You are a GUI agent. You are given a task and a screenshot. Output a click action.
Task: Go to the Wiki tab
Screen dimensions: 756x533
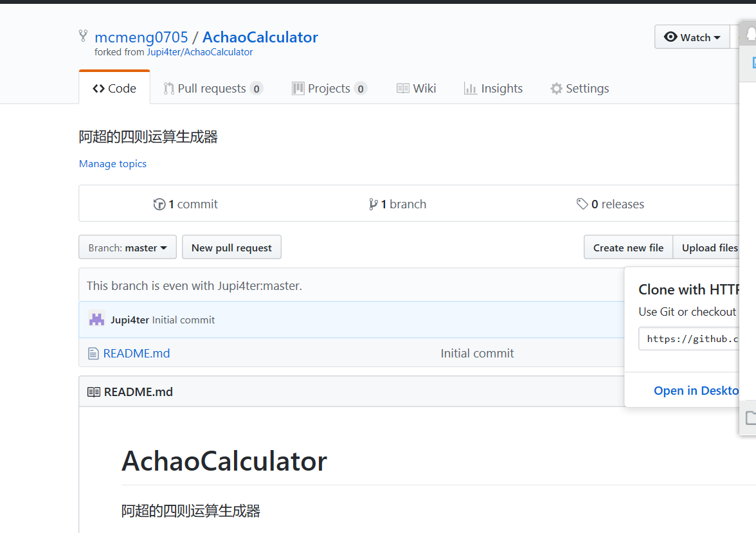(417, 89)
